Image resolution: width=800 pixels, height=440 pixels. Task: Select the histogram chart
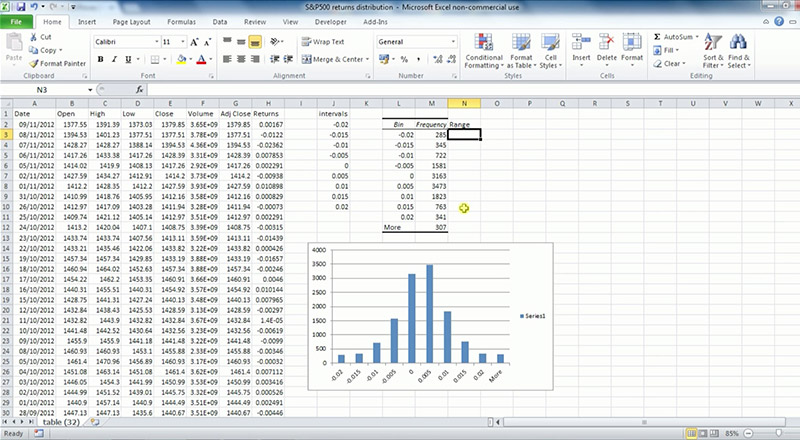click(431, 316)
